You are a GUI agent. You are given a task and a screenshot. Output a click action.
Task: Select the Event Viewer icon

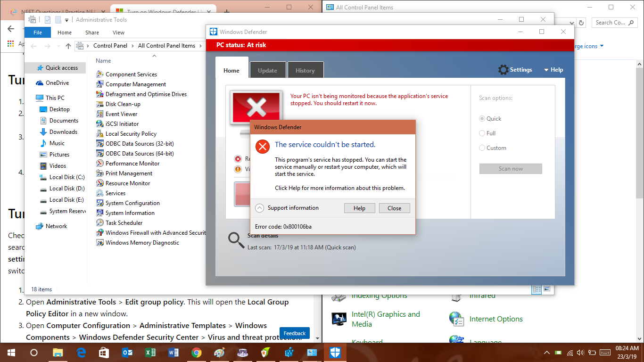pyautogui.click(x=100, y=114)
